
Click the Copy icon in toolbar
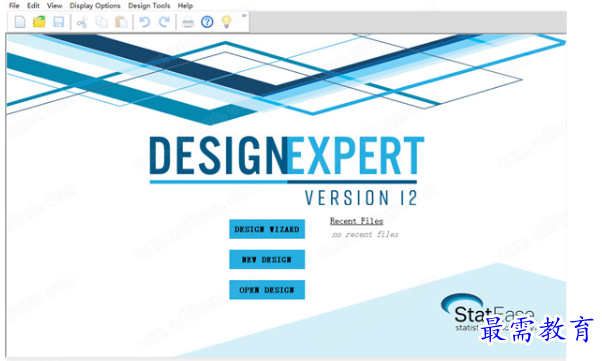101,22
